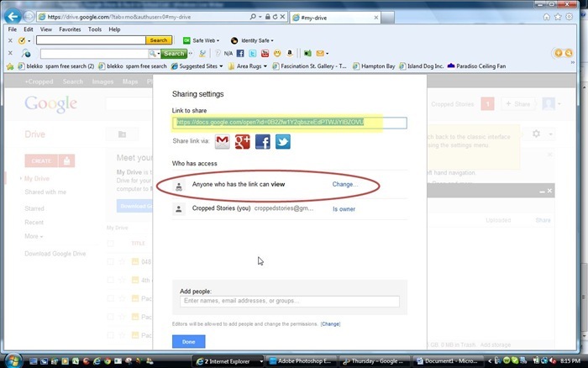
Task: Click the browser back arrow button
Action: click(13, 17)
